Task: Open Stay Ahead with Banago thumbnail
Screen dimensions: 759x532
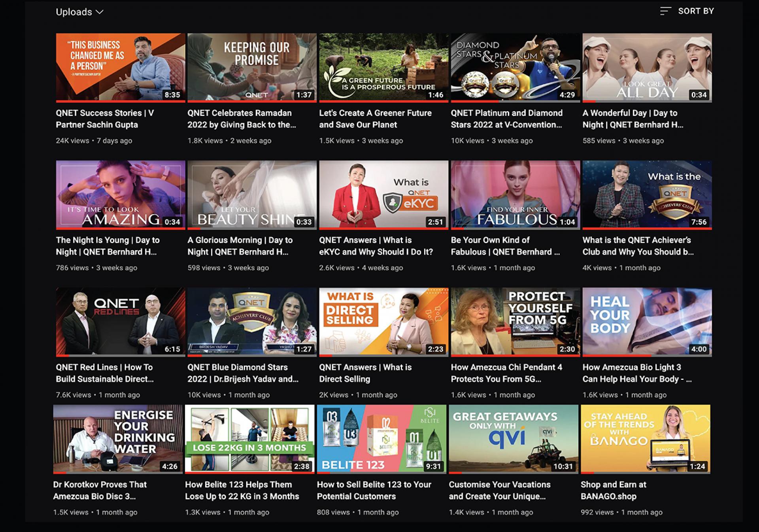Action: click(x=646, y=439)
